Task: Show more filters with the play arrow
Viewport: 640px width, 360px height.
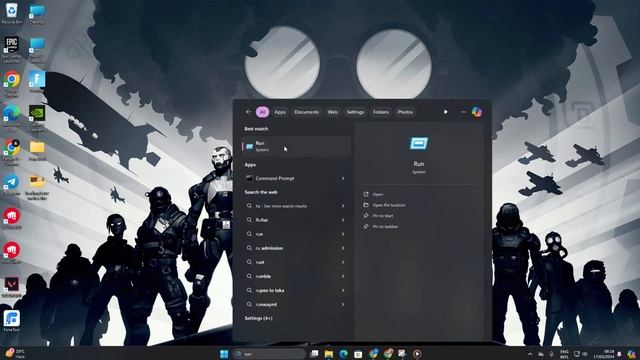Action: coord(446,112)
